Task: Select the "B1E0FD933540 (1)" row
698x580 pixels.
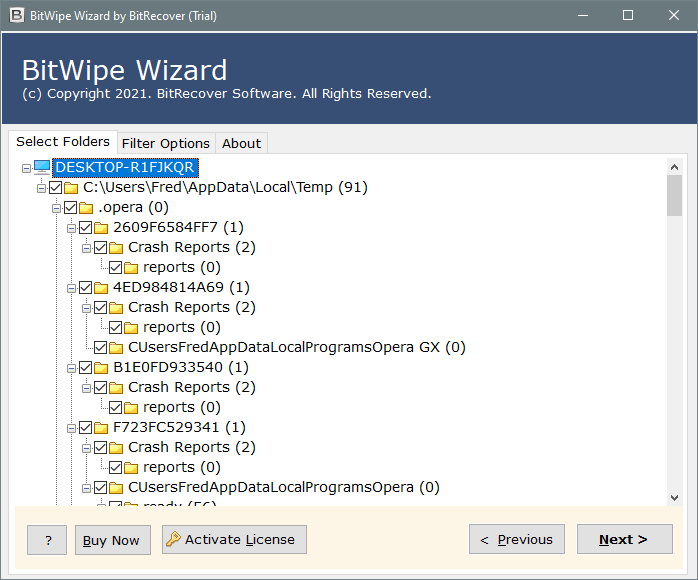Action: point(181,367)
